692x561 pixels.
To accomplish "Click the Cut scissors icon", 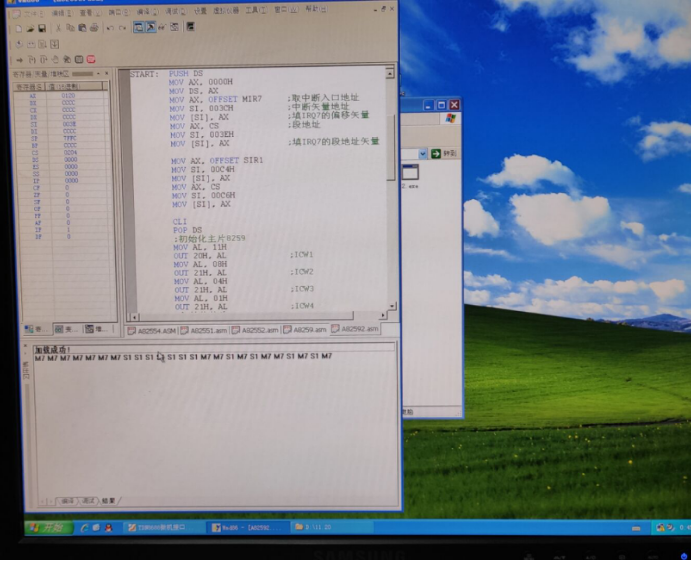I will (58, 28).
